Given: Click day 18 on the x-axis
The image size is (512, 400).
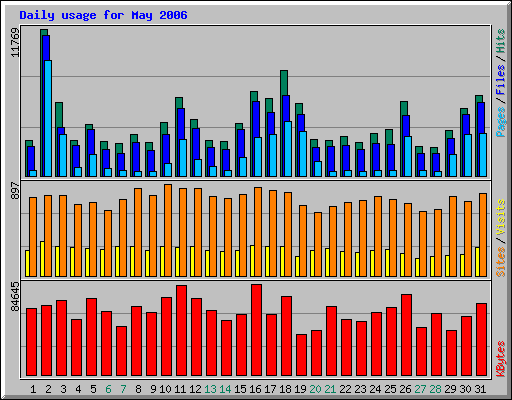Looking at the screenshot, I should [285, 389].
